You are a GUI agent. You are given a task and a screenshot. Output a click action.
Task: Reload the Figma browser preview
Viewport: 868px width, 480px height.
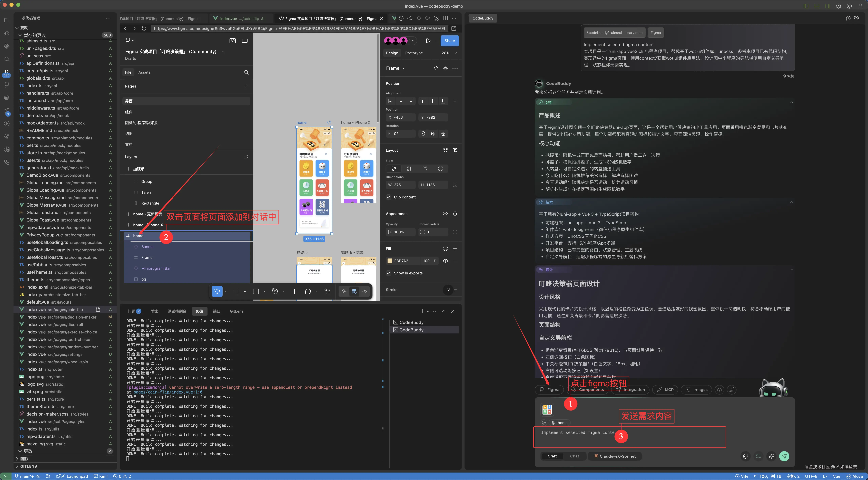tap(144, 29)
